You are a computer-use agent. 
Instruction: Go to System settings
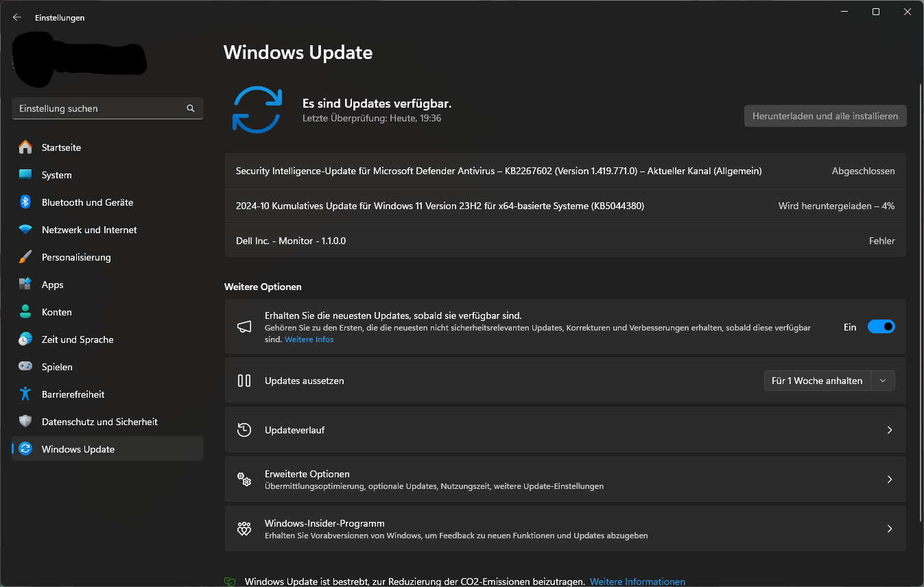108,175
